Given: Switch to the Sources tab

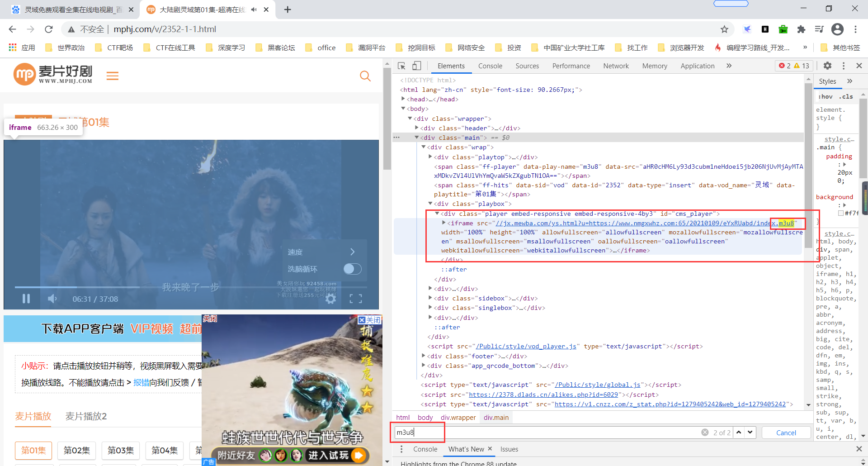Looking at the screenshot, I should pos(527,66).
